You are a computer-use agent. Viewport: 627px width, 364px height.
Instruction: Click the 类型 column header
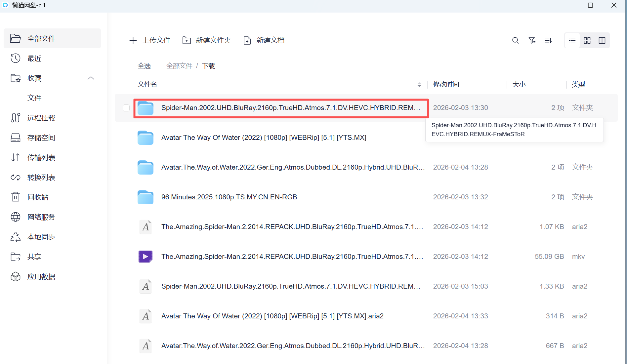[578, 84]
